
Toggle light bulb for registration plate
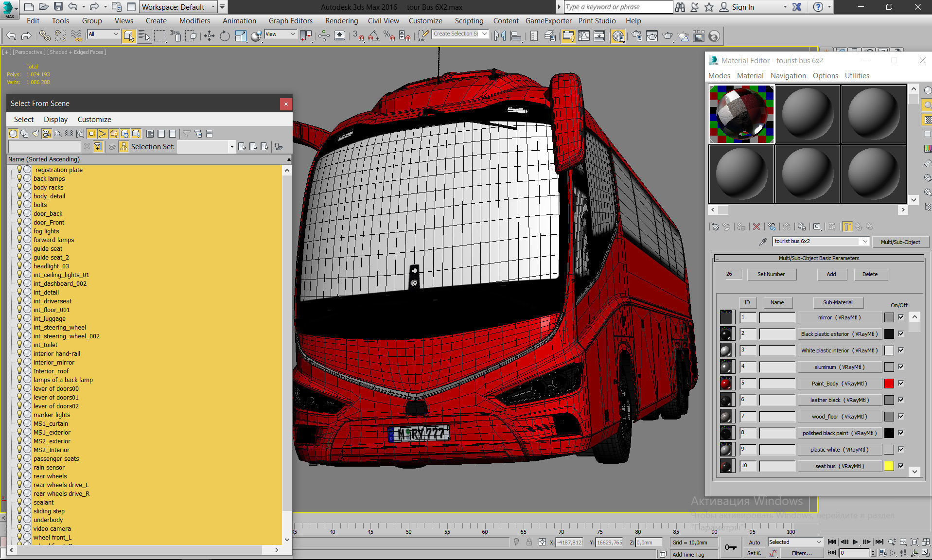pos(19,170)
